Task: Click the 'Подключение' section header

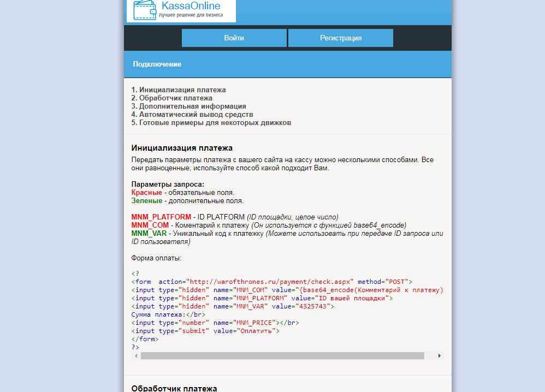Action: (157, 64)
